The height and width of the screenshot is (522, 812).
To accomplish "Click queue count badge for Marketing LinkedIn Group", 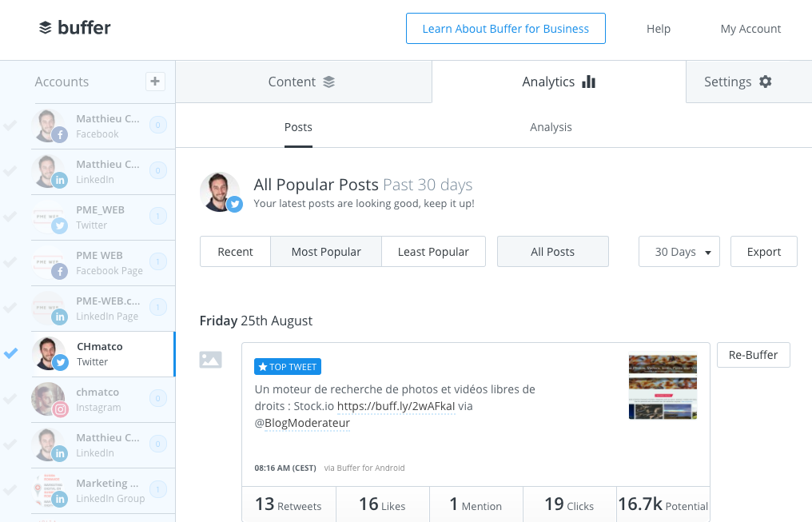I will click(158, 489).
